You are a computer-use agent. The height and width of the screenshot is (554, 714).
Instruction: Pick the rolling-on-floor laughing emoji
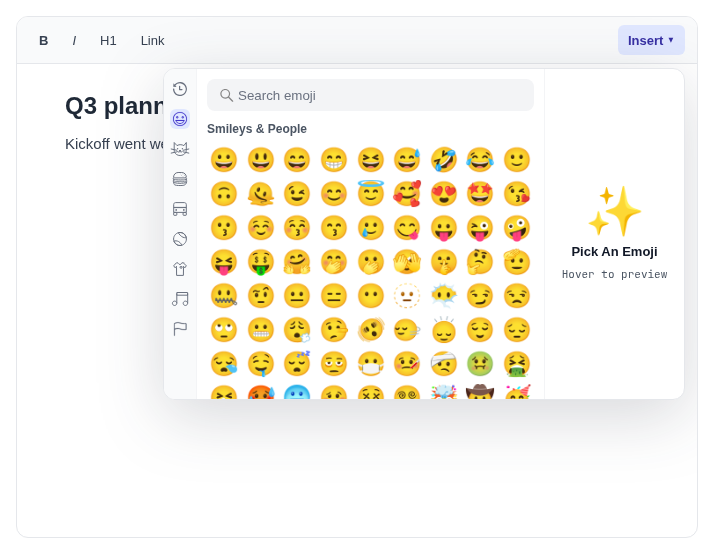pos(444,160)
